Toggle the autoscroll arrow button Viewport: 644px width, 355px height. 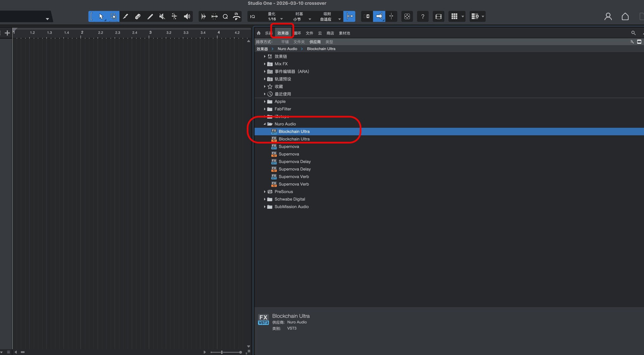379,16
